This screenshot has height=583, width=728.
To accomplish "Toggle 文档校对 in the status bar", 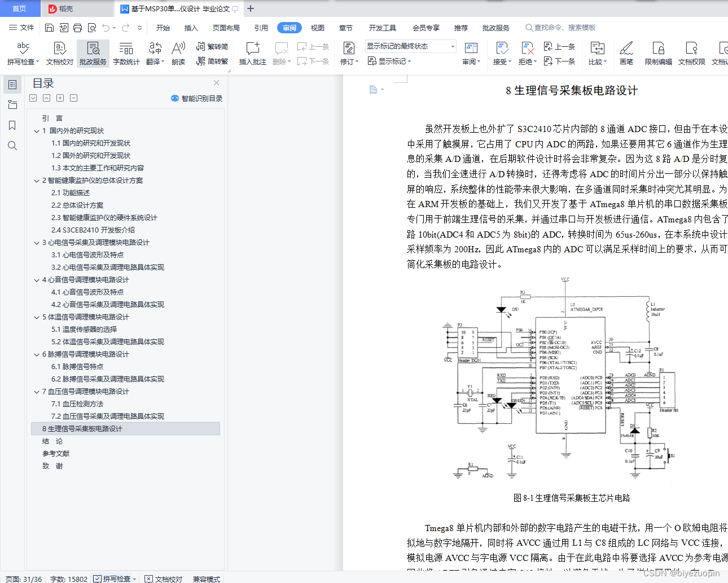I will point(164,578).
